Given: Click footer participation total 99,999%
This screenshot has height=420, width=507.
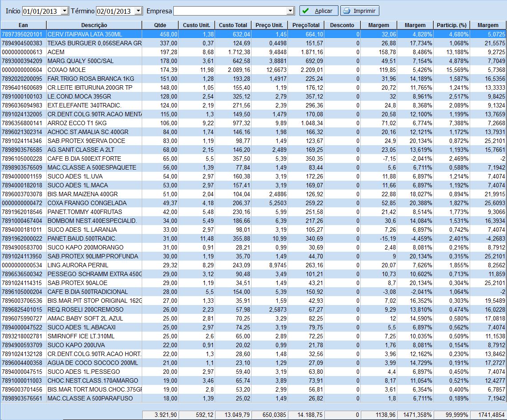Looking at the screenshot, I should (451, 415).
